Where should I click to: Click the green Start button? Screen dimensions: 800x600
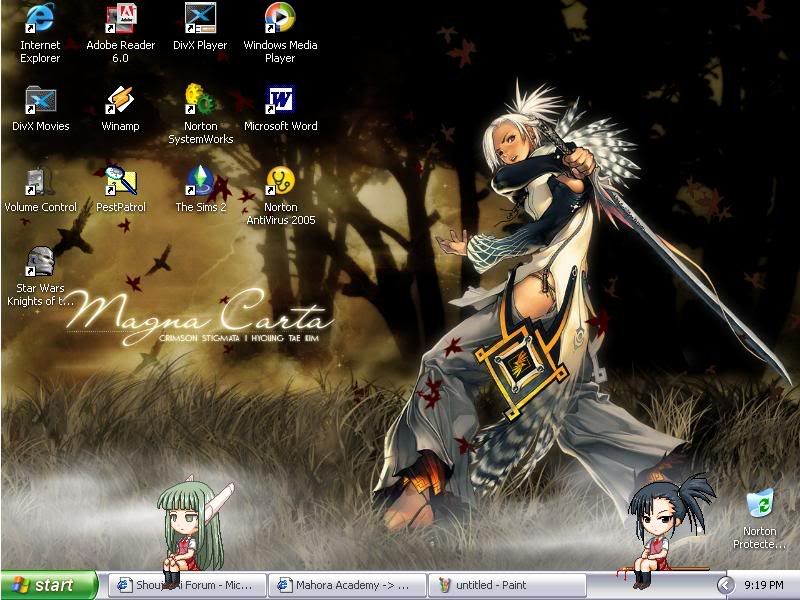pos(48,585)
